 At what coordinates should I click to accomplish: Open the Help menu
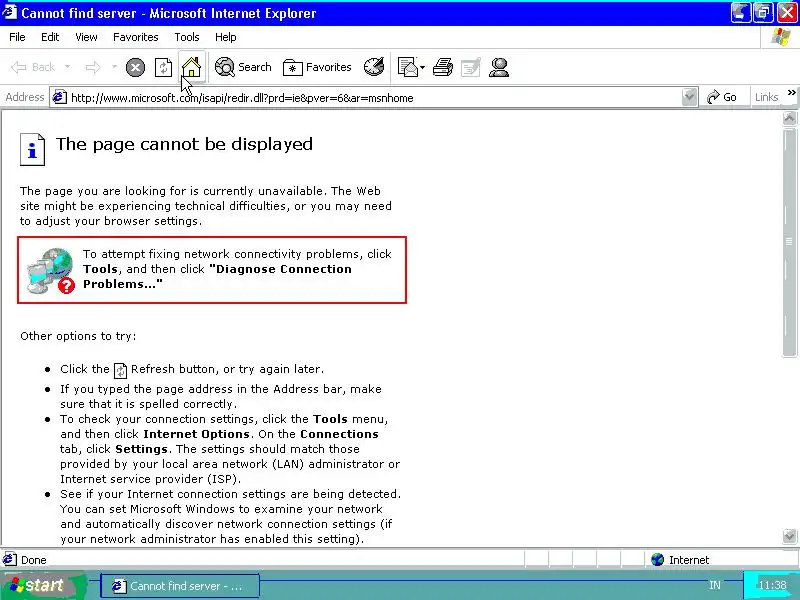click(x=225, y=37)
